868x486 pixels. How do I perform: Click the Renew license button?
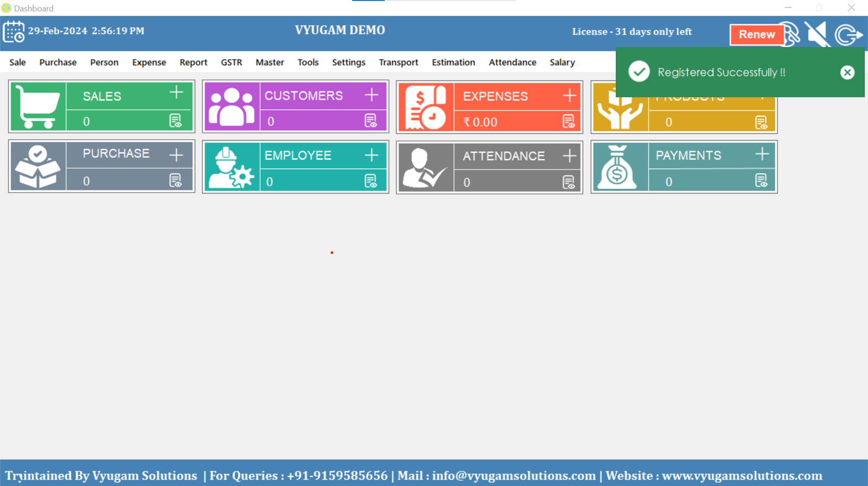pos(757,35)
